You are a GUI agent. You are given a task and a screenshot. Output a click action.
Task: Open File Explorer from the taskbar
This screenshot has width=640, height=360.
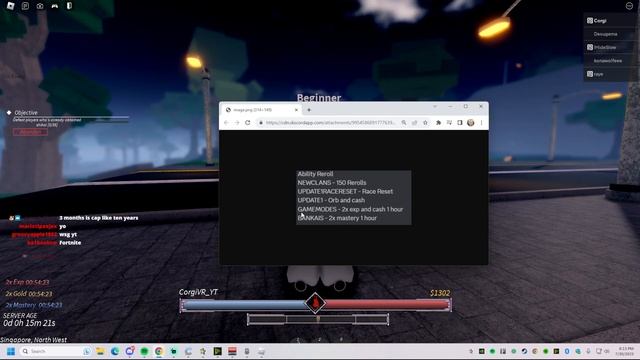(100, 351)
